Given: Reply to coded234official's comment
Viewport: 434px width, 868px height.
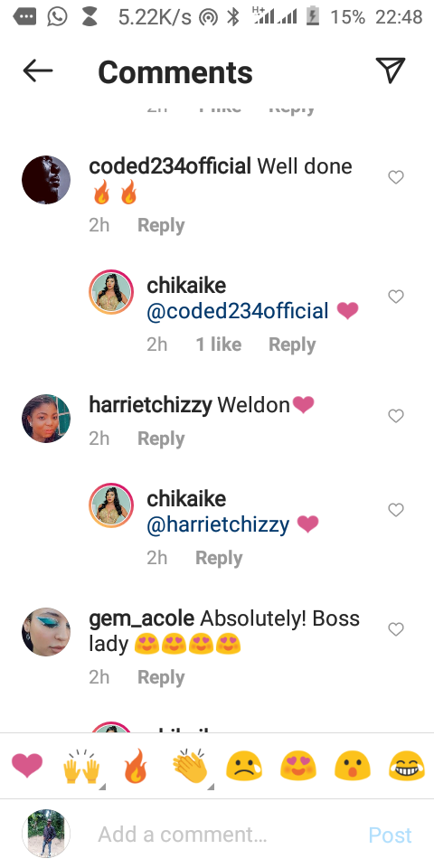Looking at the screenshot, I should click(161, 225).
